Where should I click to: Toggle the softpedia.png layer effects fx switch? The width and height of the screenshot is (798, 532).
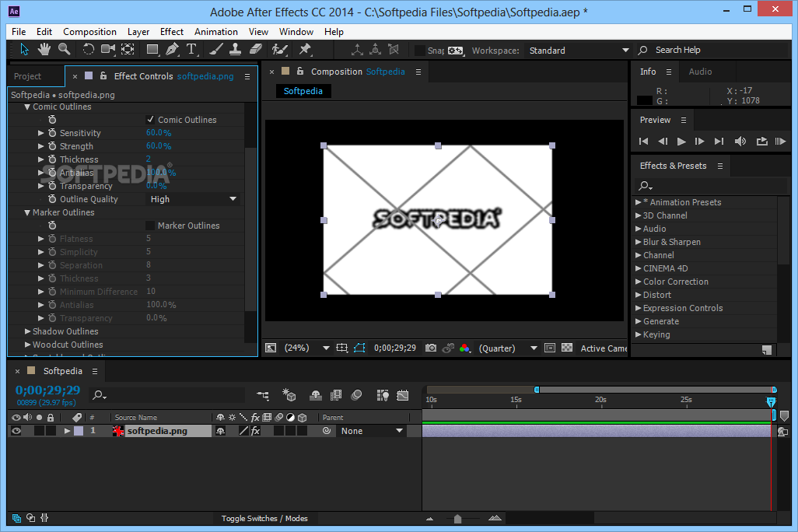[x=255, y=431]
